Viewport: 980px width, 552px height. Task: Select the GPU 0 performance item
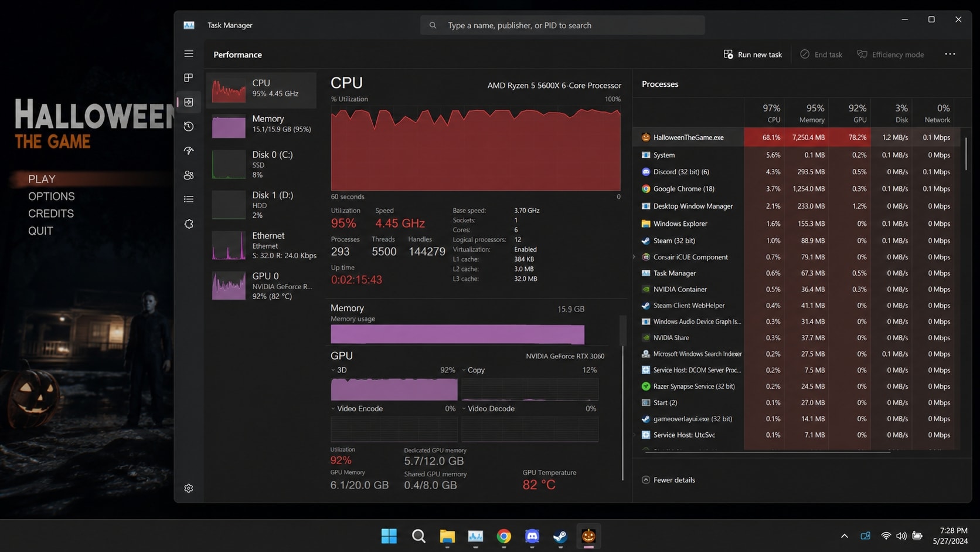(261, 286)
